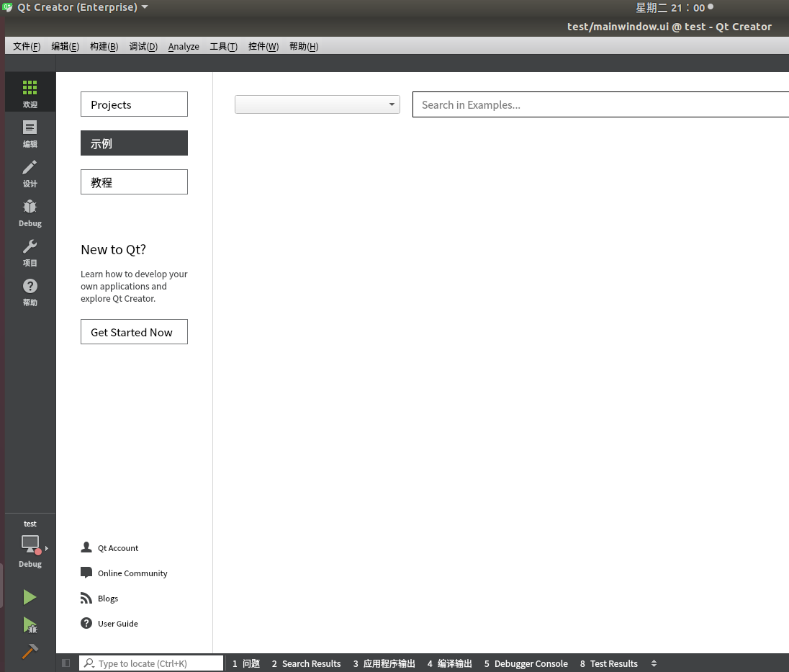The width and height of the screenshot is (789, 672).
Task: Open the examples Qt version combo box
Action: [x=317, y=104]
